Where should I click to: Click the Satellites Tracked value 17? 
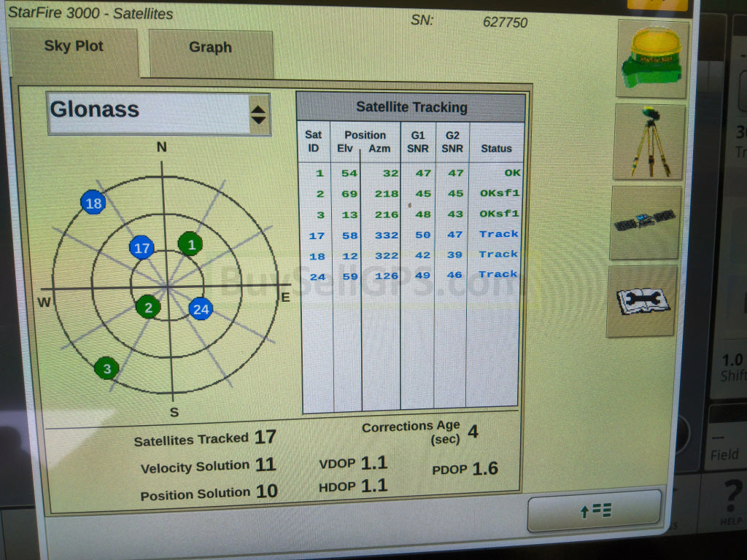(x=266, y=437)
